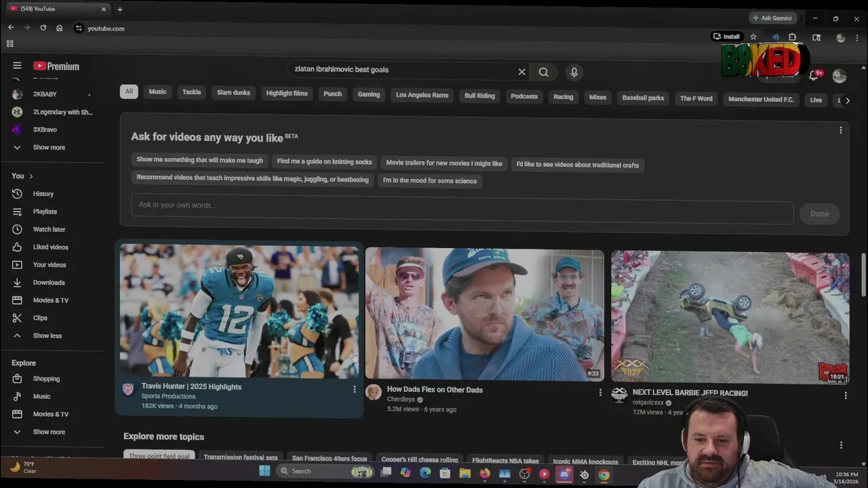Open the How Dads Flex video options menu

click(600, 392)
